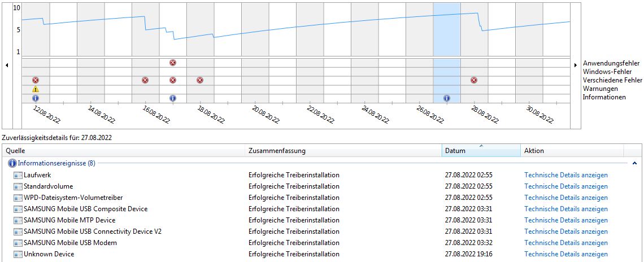644x262 pixels.
Task: Click the Verschiedene Fehler icon on 16.08.2022
Action: [145, 80]
